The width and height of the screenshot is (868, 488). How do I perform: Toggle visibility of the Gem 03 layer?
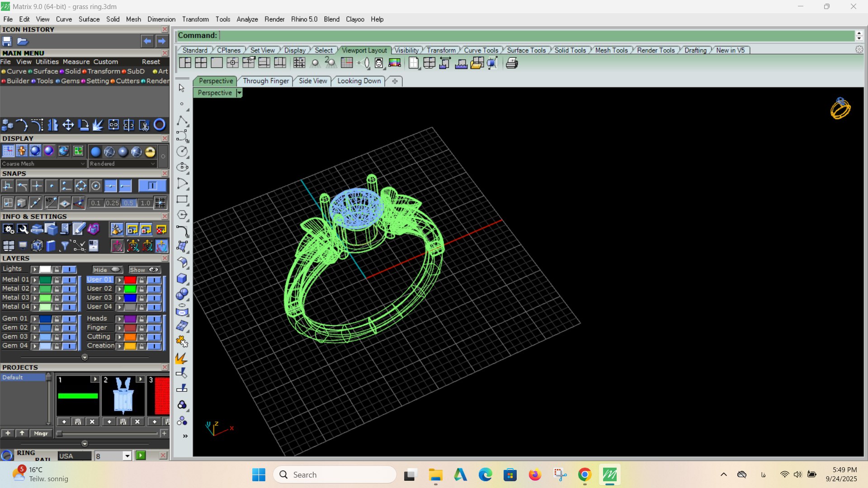pyautogui.click(x=69, y=337)
